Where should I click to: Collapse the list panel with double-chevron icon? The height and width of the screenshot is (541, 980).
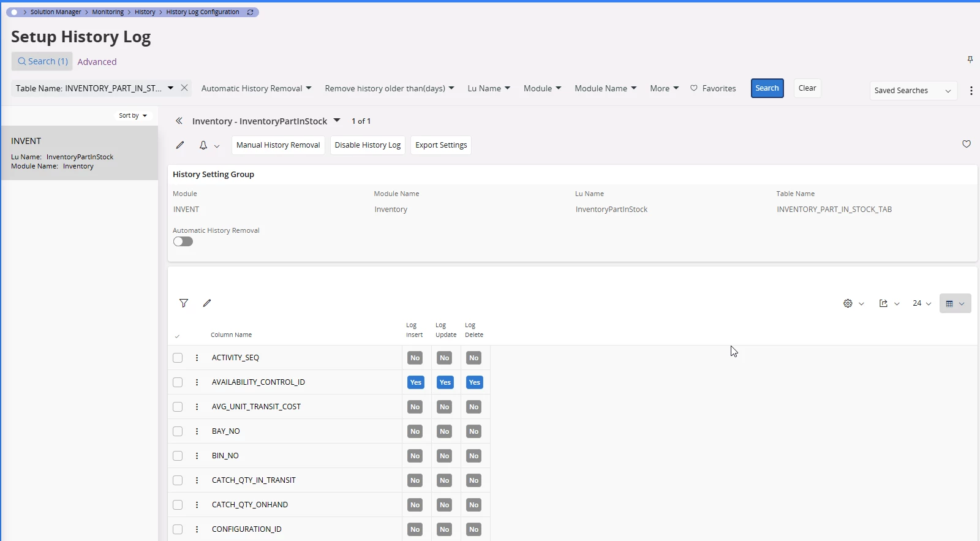point(179,121)
